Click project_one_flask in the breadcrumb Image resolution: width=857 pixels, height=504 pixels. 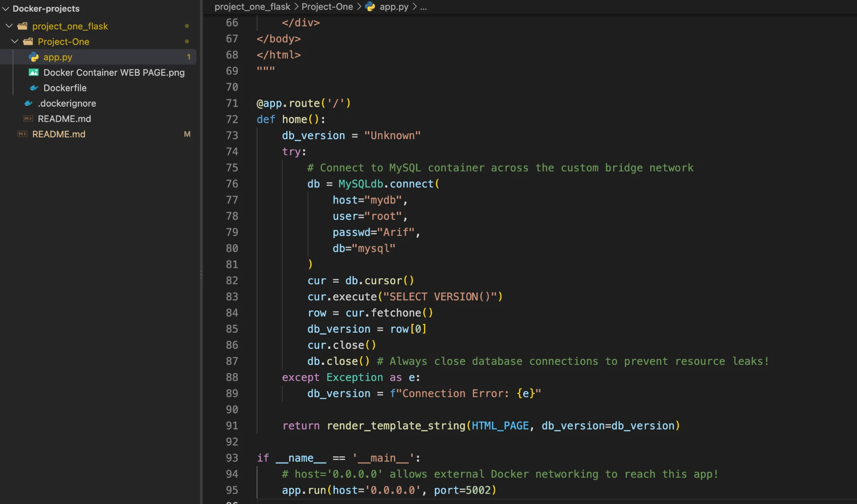pos(252,7)
